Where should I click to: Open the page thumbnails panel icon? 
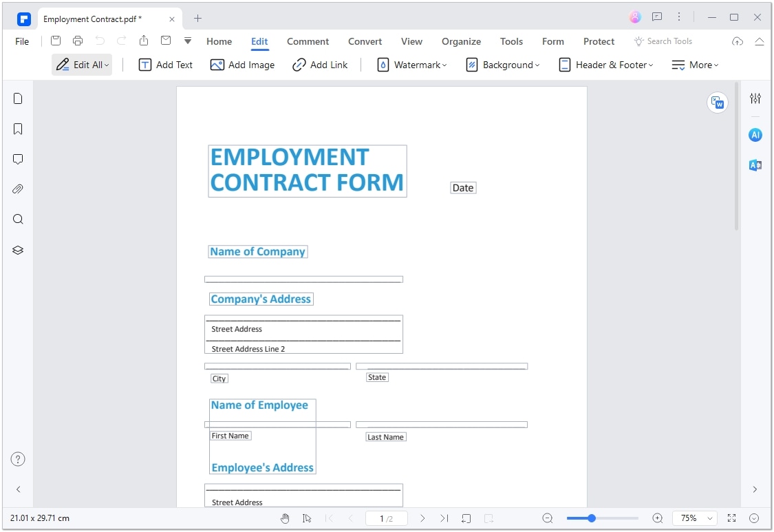[x=18, y=98]
